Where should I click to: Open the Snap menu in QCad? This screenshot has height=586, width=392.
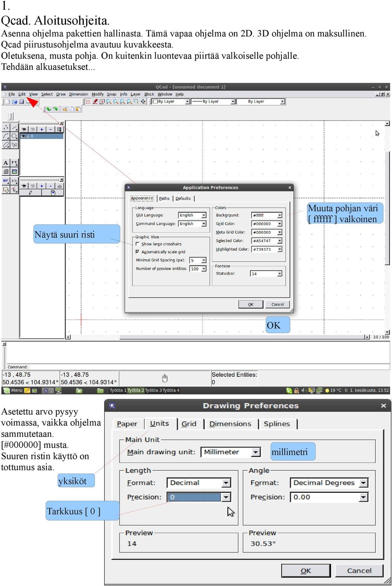pos(111,94)
